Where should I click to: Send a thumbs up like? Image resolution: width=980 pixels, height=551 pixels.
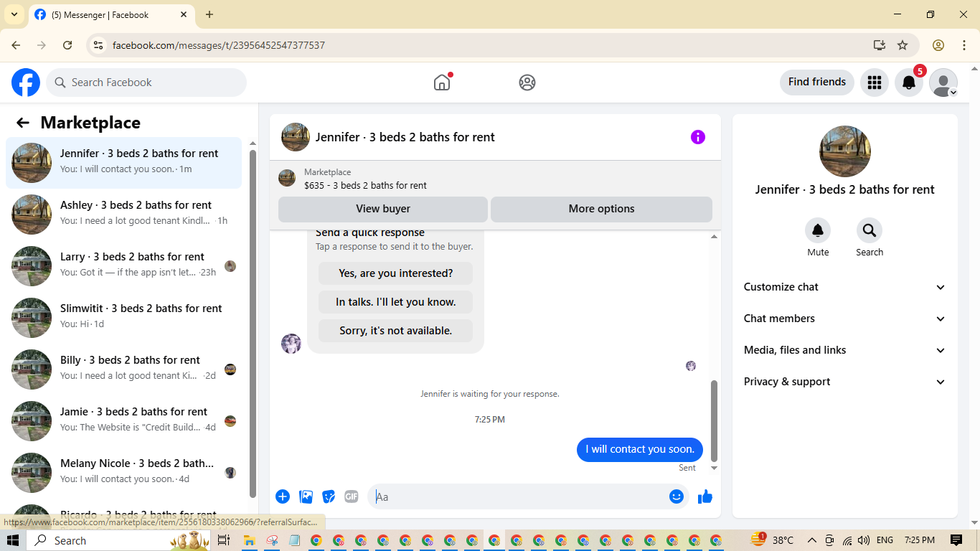705,496
